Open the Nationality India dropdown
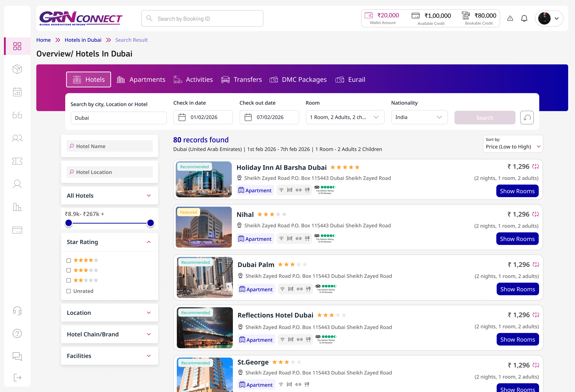The width and height of the screenshot is (575, 392). (x=419, y=117)
